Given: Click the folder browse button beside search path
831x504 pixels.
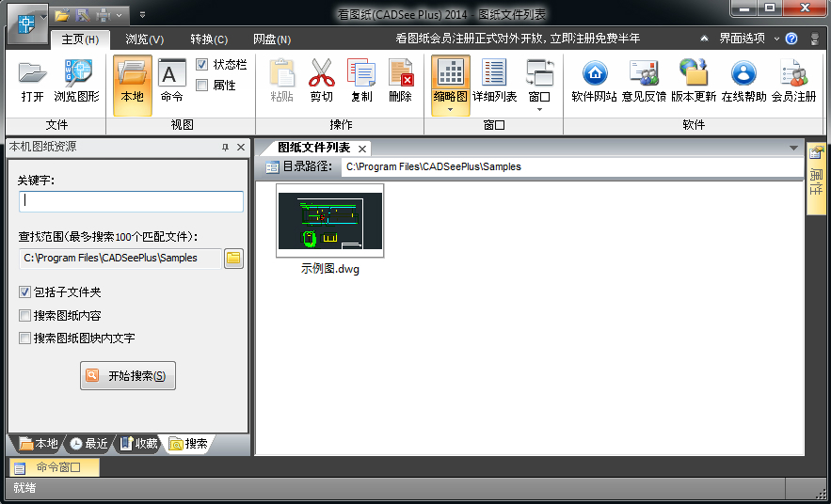Looking at the screenshot, I should point(233,259).
